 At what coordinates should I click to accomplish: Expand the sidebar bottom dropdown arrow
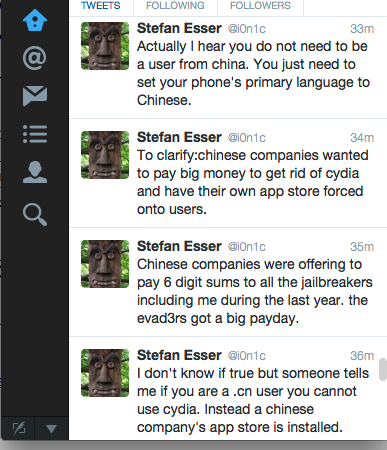coord(51,429)
